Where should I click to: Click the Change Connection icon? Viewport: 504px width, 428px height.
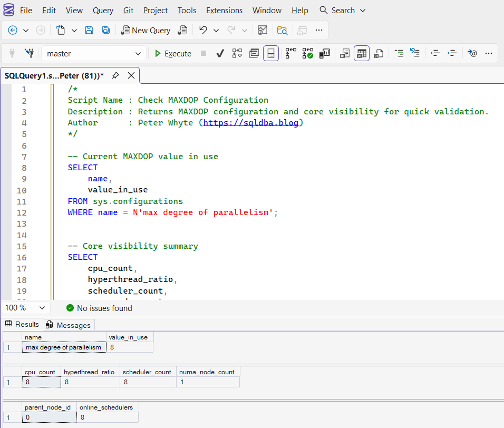point(29,53)
